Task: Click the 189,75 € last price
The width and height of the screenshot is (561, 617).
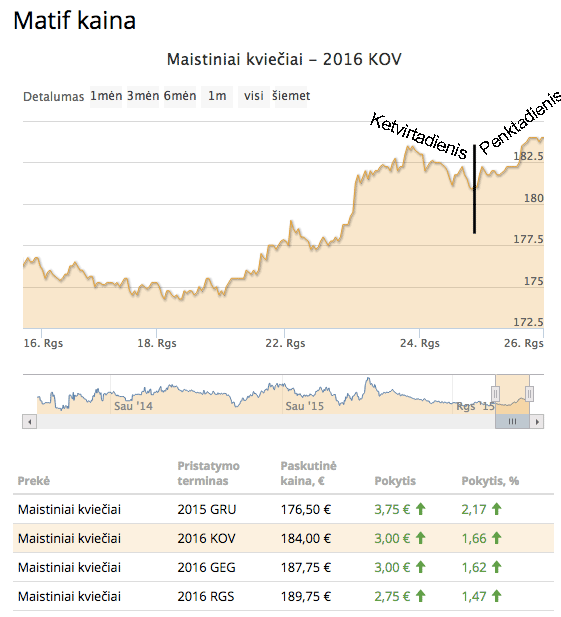Action: click(306, 597)
